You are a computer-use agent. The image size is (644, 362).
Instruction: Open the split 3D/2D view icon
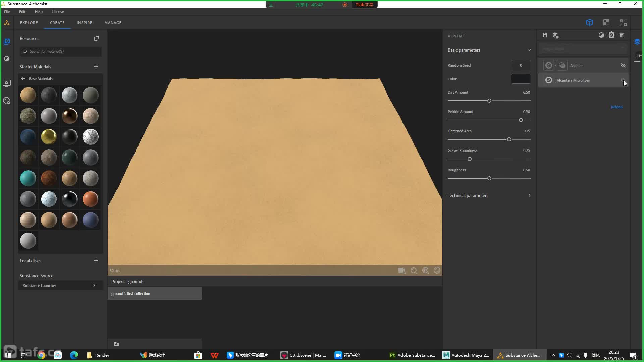(x=623, y=22)
